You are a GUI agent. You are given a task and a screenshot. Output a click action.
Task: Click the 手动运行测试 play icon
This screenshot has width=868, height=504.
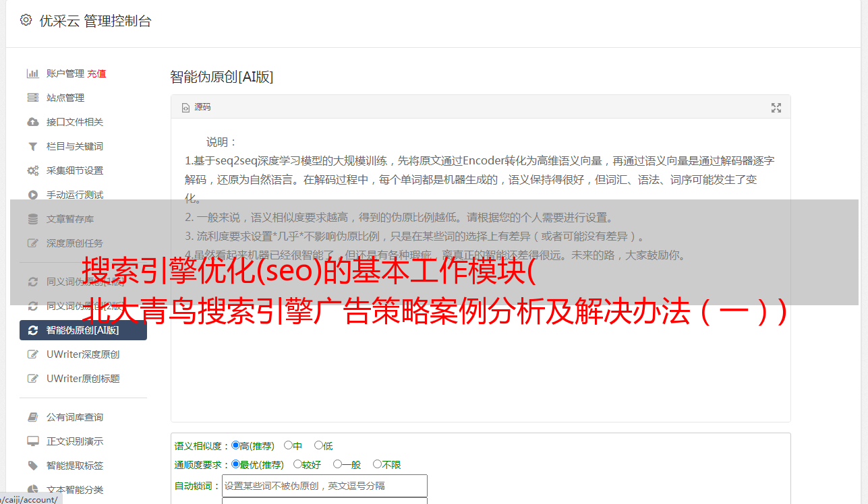coord(32,195)
